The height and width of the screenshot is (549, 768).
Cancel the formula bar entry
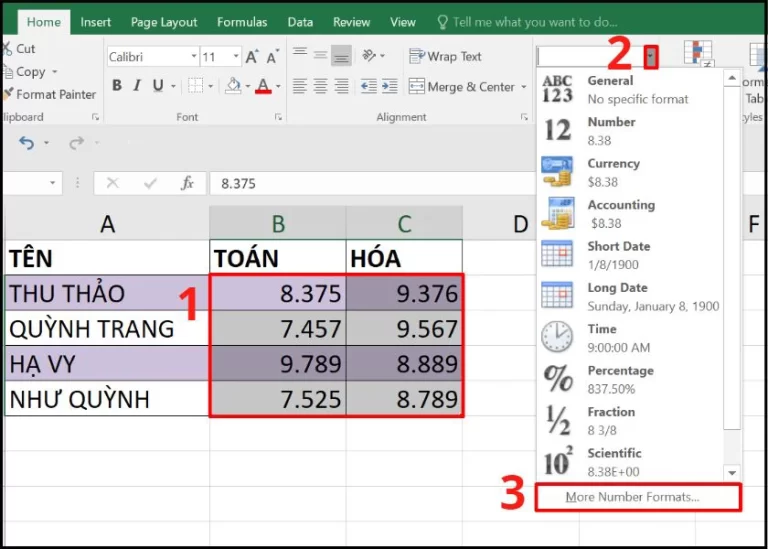(113, 183)
